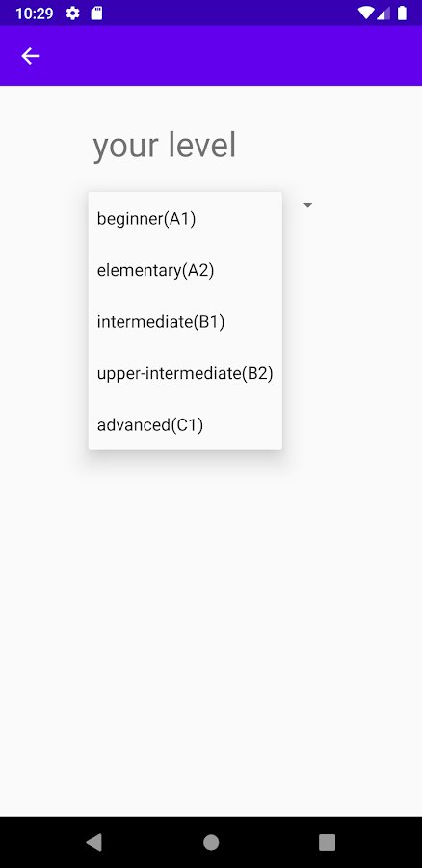422x868 pixels.
Task: Tap the cellular signal strength icon
Action: [x=383, y=14]
